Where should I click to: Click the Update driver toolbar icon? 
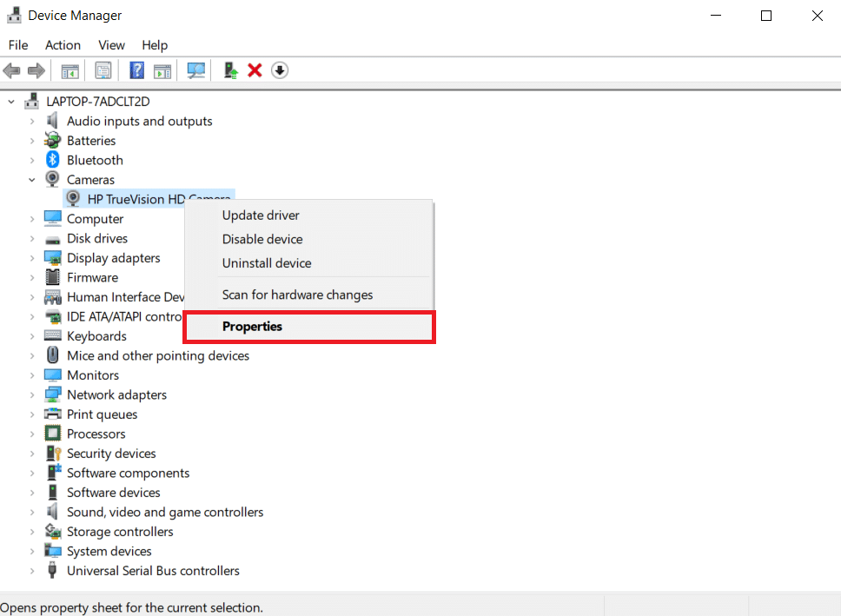click(230, 70)
